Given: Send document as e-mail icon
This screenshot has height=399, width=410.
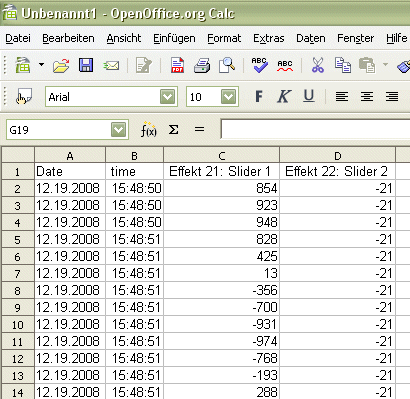Looking at the screenshot, I should point(111,65).
